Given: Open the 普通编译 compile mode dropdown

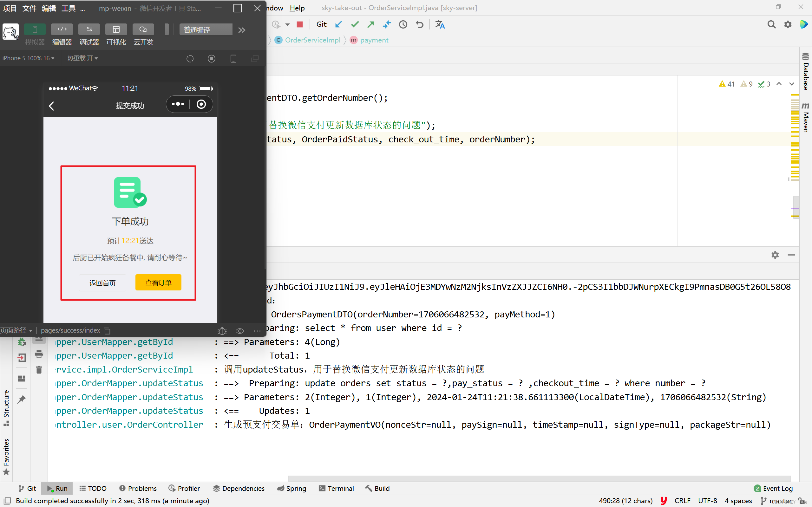Looking at the screenshot, I should 206,30.
